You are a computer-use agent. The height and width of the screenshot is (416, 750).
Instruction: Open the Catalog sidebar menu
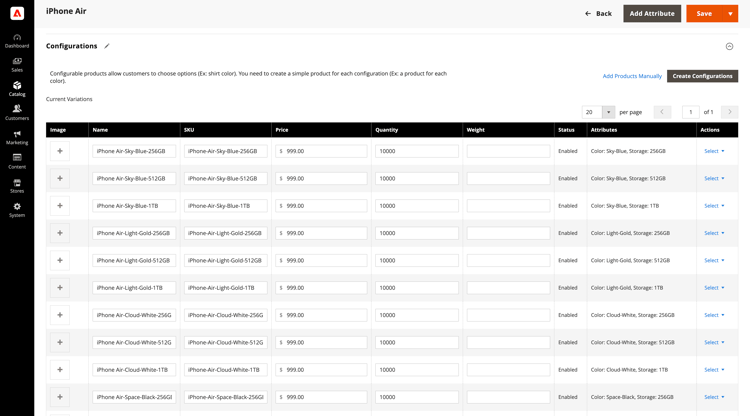click(x=17, y=89)
